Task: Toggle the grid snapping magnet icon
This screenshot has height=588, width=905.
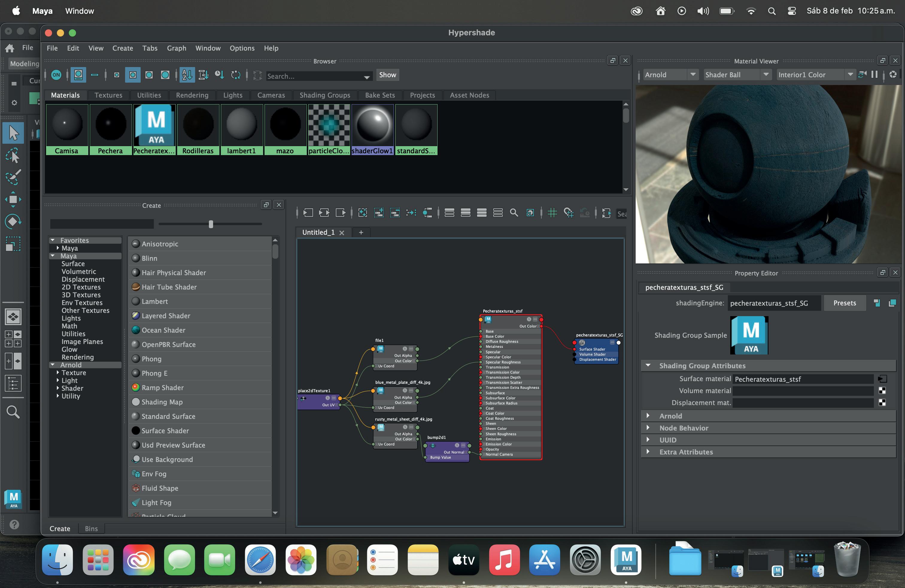Action: pyautogui.click(x=569, y=213)
